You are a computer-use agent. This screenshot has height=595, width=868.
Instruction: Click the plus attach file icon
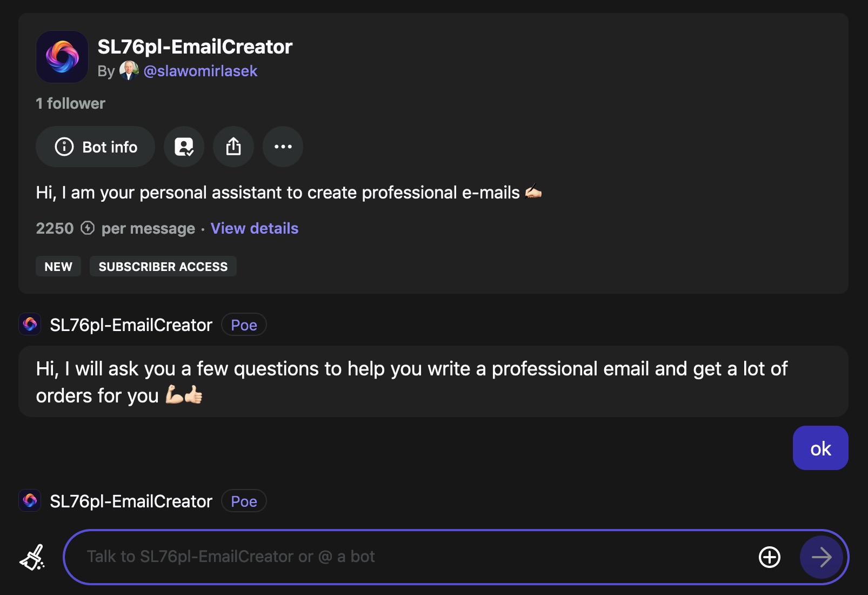point(770,557)
